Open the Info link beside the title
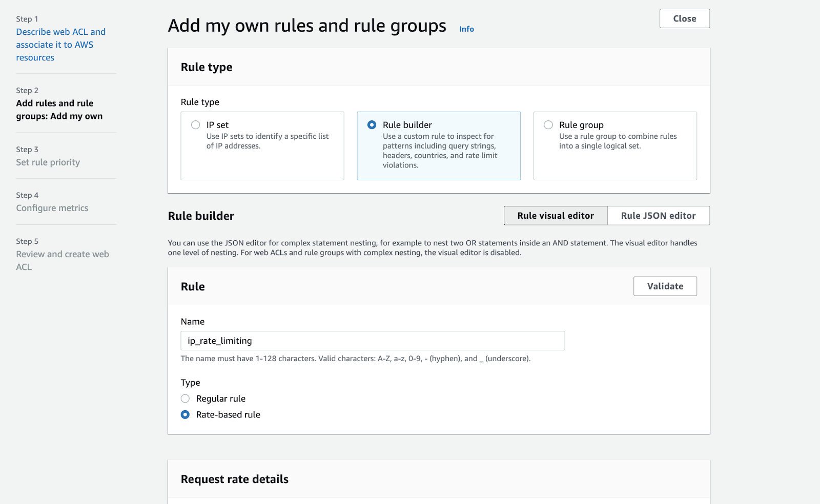The width and height of the screenshot is (820, 504). tap(466, 29)
